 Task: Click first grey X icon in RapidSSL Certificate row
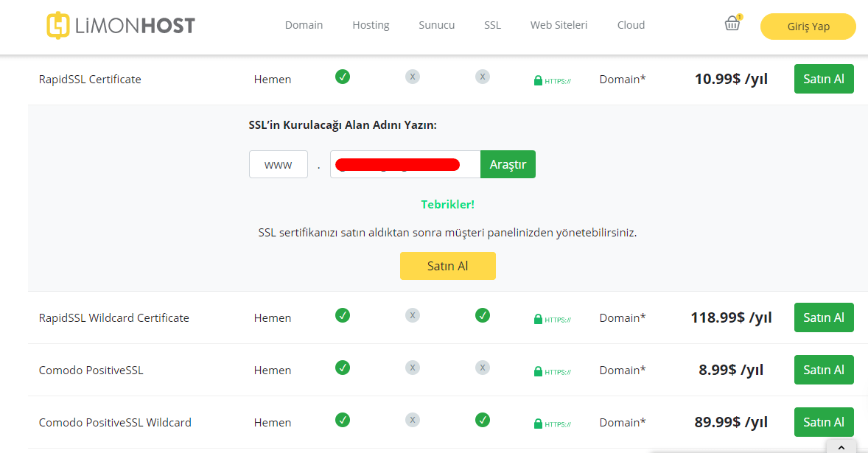pyautogui.click(x=413, y=77)
